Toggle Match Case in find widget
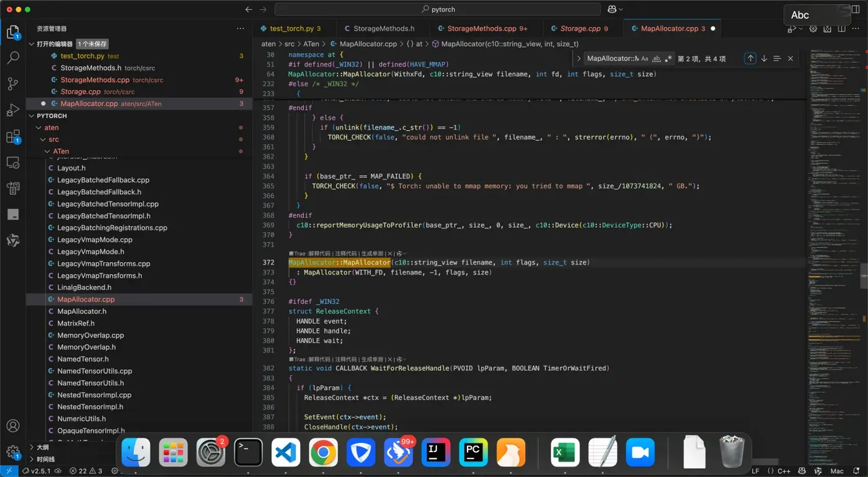Viewport: 868px width, 477px height. 645,59
